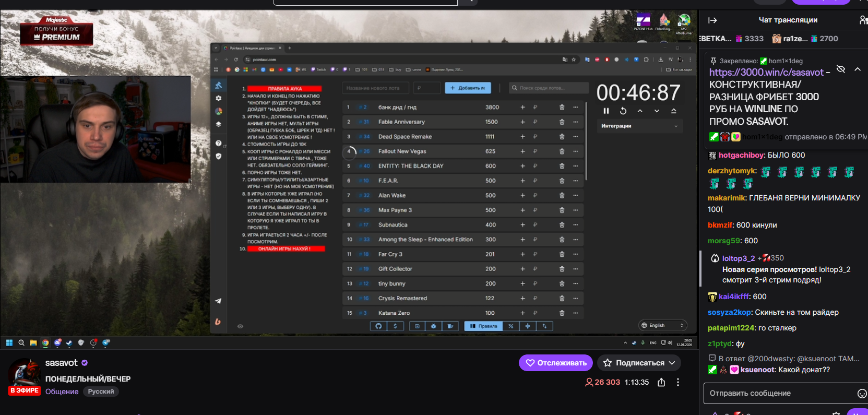This screenshot has width=868, height=415.
Task: Click the Отслеживать follow button
Action: (556, 363)
